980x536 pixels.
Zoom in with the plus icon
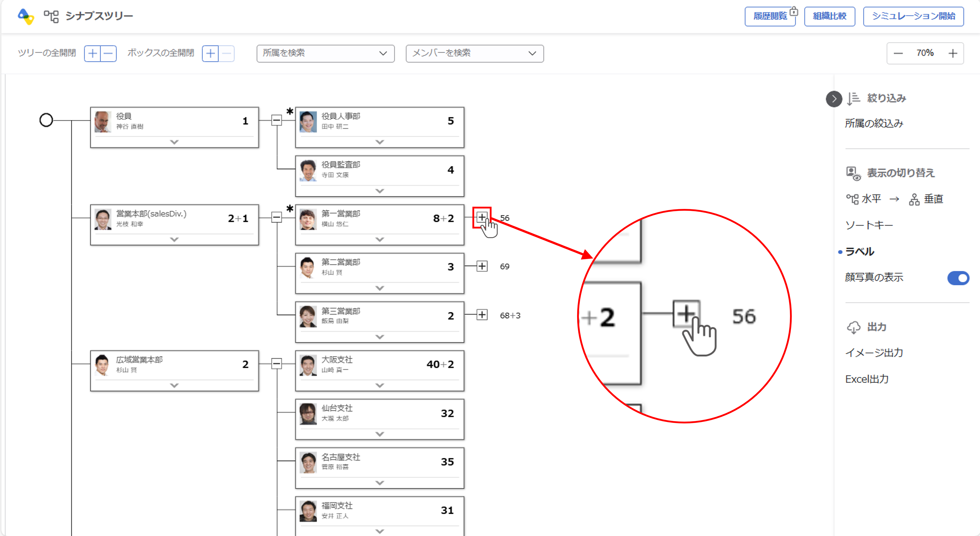pyautogui.click(x=953, y=53)
